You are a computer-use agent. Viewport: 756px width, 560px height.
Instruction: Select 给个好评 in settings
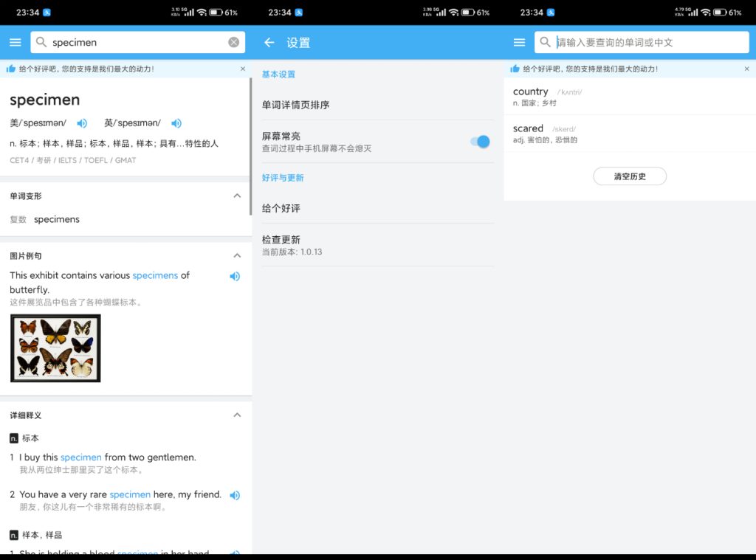click(x=378, y=208)
